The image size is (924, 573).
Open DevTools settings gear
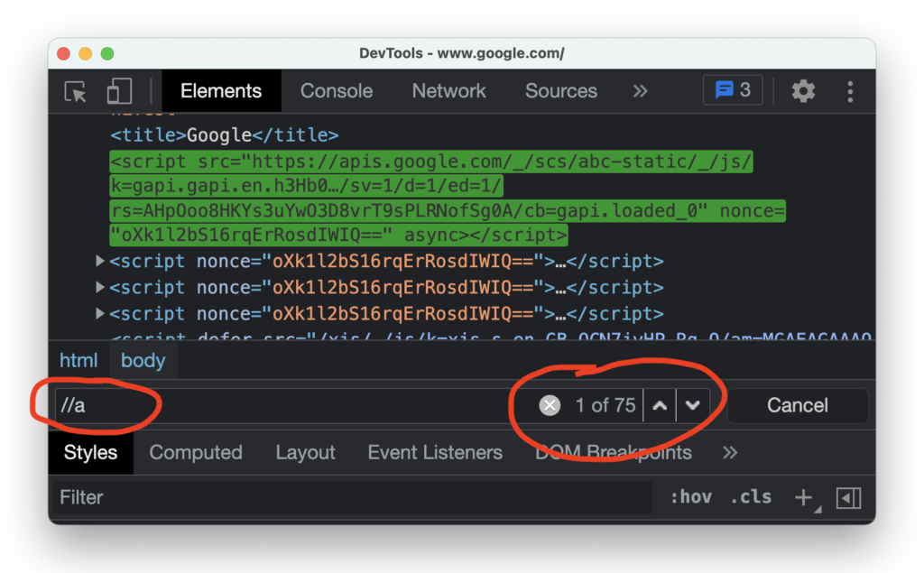pyautogui.click(x=803, y=91)
